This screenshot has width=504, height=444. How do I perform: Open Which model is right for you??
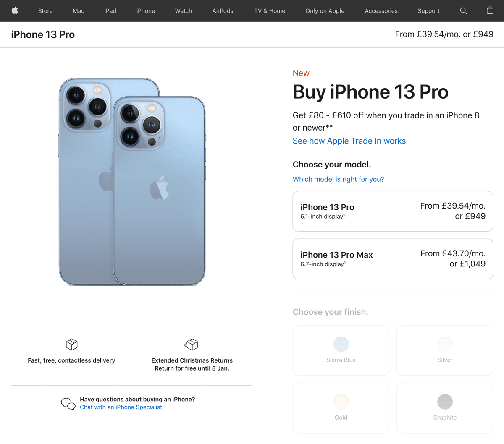coord(338,179)
